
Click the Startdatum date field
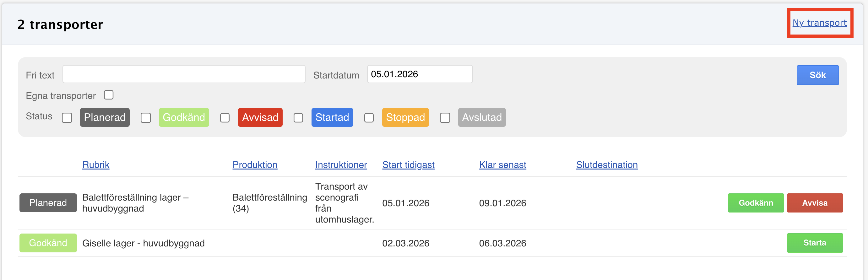(x=419, y=74)
